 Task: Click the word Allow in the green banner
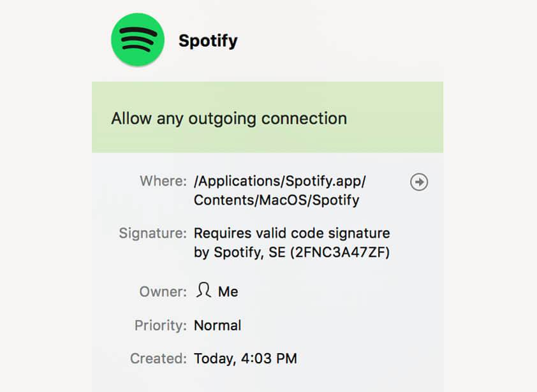point(131,119)
